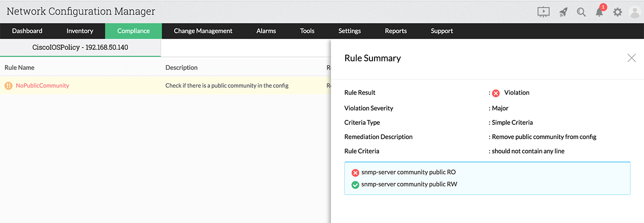644x223 pixels.
Task: Select the Reports menu tab
Action: [396, 31]
